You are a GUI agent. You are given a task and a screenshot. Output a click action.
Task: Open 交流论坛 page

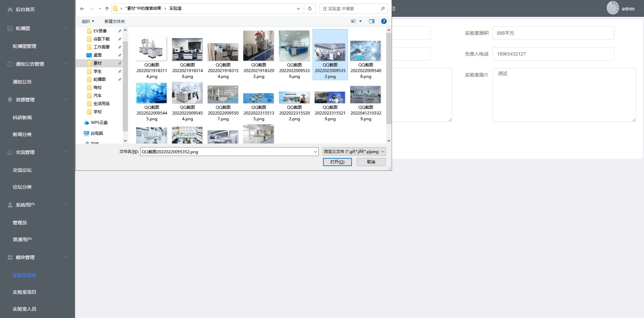22,170
